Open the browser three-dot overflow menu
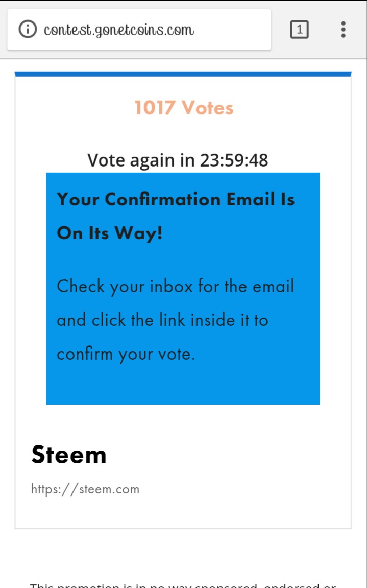 [x=343, y=29]
